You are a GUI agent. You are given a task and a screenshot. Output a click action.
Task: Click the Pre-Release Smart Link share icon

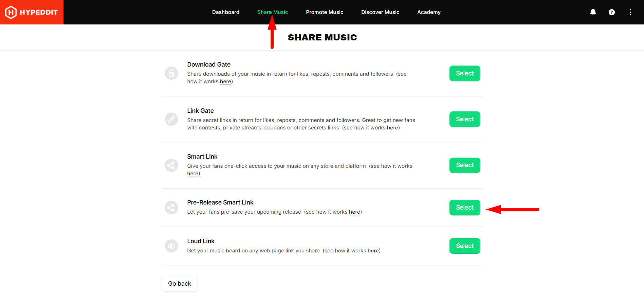pos(171,208)
